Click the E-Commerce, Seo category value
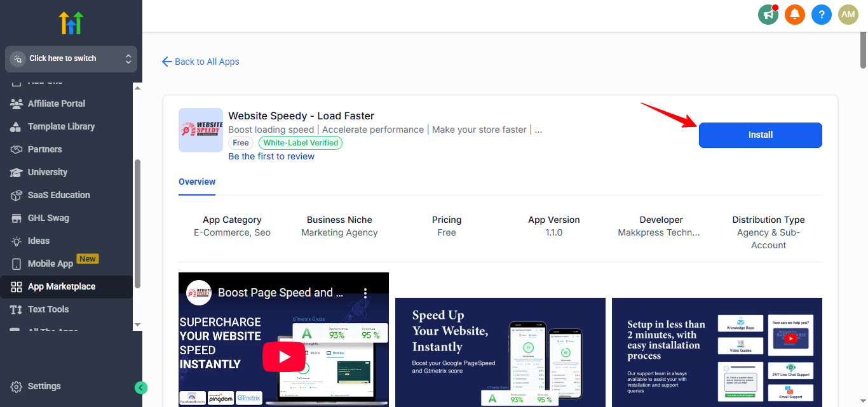868x407 pixels. 232,232
